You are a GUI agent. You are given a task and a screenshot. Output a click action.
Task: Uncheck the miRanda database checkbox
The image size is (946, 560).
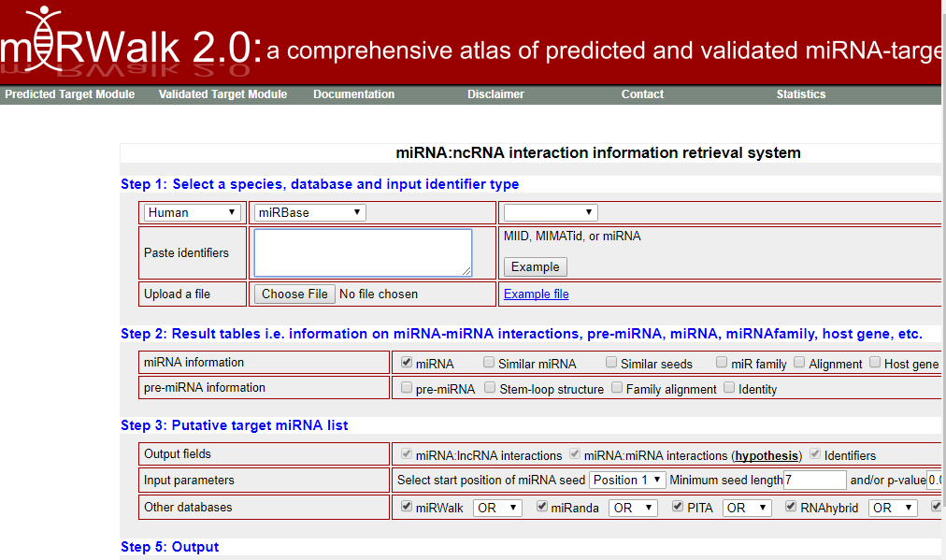(x=542, y=507)
